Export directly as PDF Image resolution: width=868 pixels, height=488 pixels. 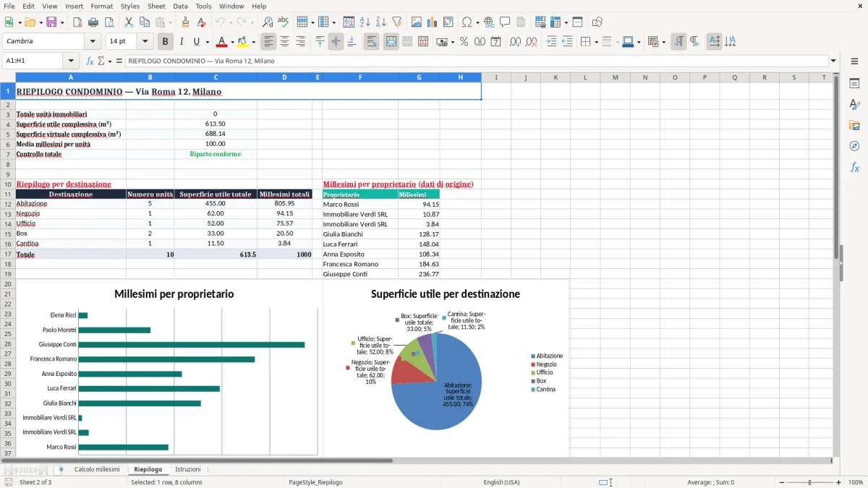pos(78,22)
